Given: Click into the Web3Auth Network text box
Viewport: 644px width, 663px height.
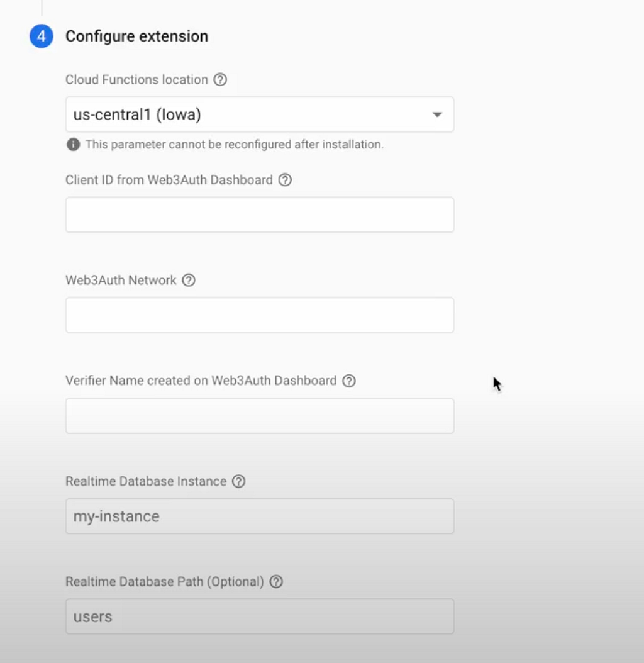Looking at the screenshot, I should pyautogui.click(x=260, y=315).
